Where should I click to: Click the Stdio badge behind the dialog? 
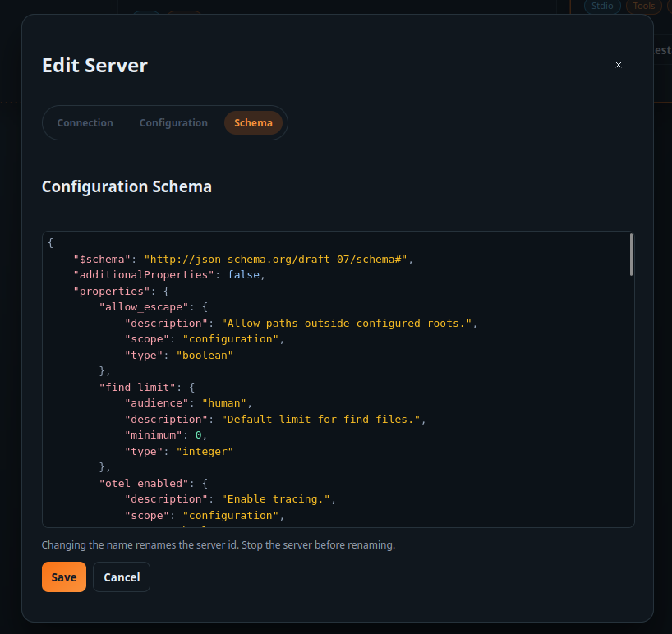601,7
